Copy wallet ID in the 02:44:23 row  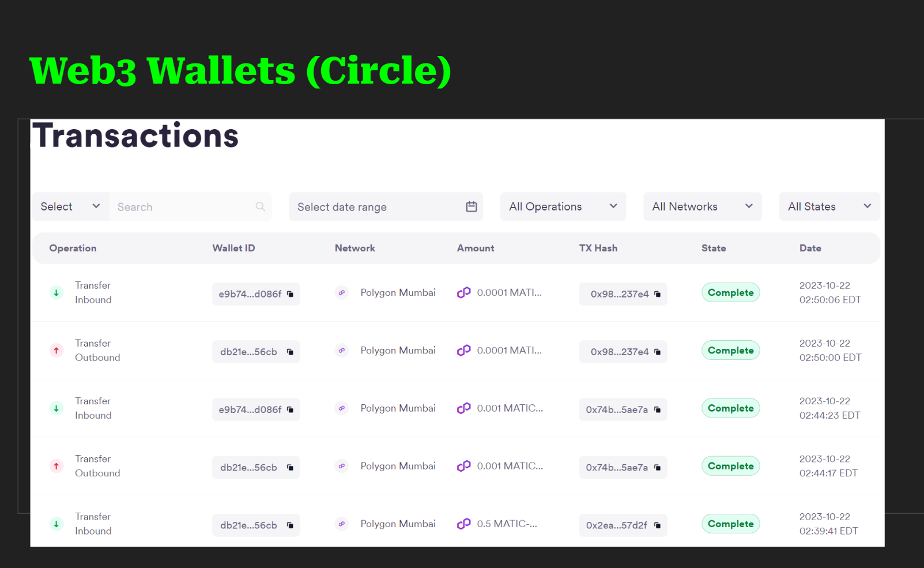290,409
